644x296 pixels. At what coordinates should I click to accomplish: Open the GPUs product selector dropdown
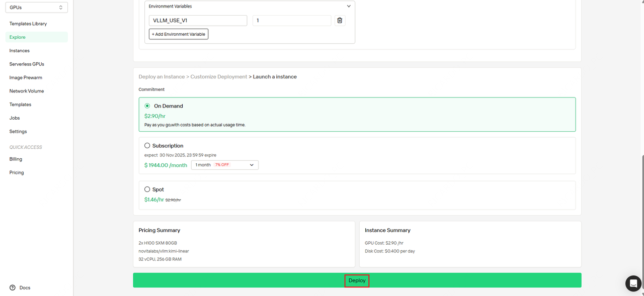[x=36, y=8]
